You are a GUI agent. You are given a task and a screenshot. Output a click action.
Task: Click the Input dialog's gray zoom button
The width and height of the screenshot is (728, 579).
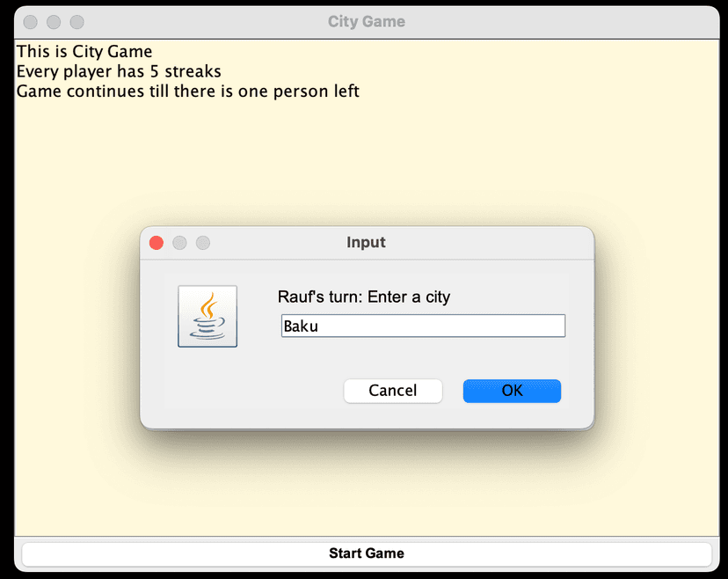202,243
